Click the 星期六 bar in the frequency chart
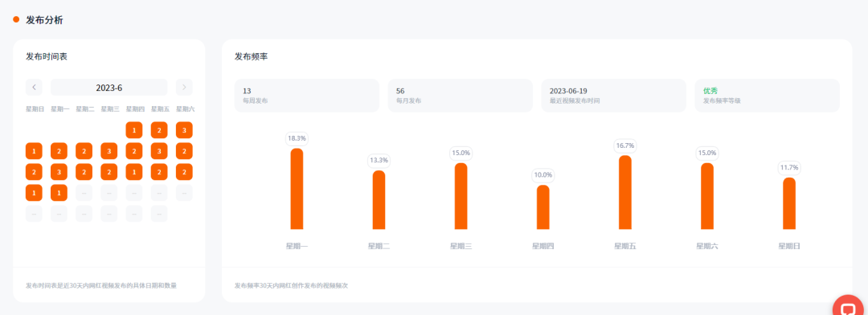Image resolution: width=868 pixels, height=315 pixels. point(707,196)
